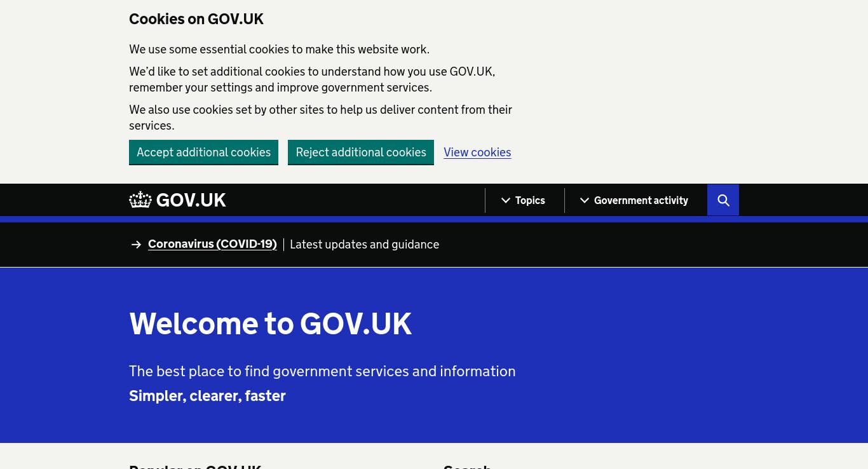This screenshot has height=469, width=868.
Task: Click the GOV.UK wordmark text in header
Action: 191,200
